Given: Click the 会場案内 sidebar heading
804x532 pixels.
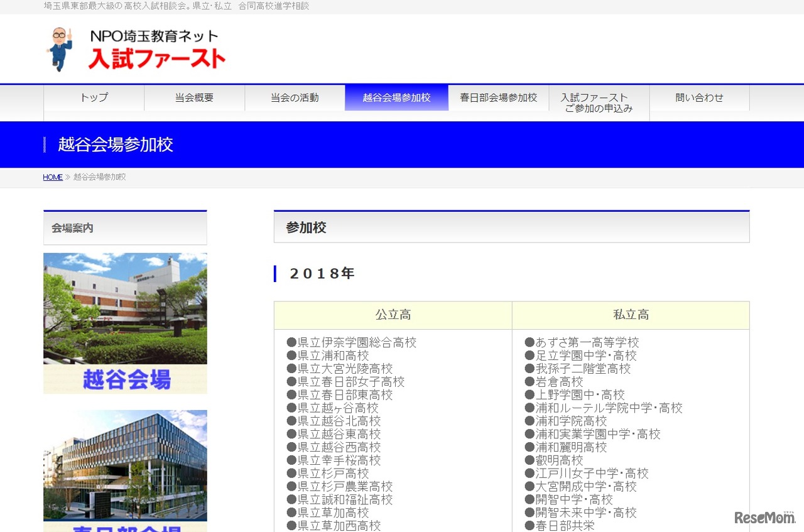Looking at the screenshot, I should [x=72, y=228].
